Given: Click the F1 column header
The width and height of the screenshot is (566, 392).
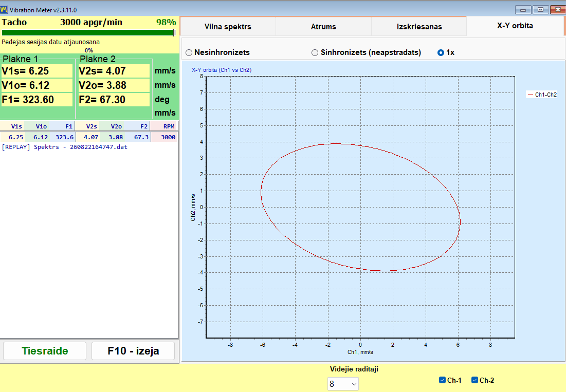Looking at the screenshot, I should click(x=62, y=126).
